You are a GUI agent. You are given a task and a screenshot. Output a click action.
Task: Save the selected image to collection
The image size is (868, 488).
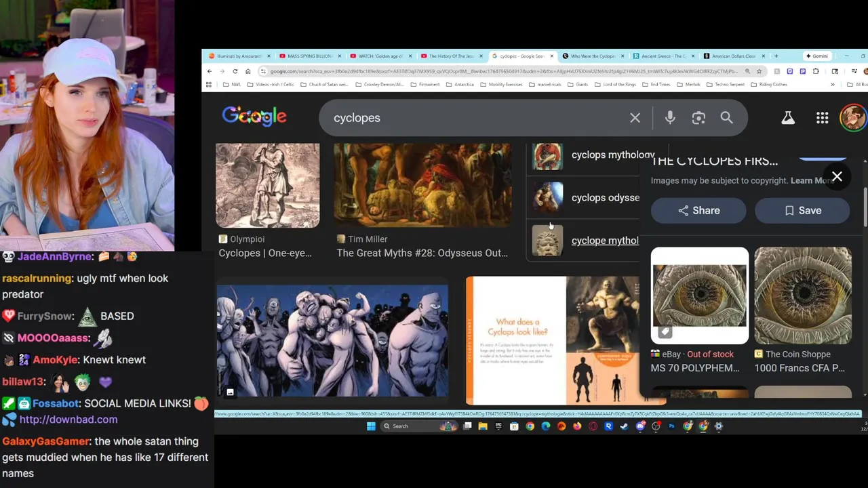802,210
